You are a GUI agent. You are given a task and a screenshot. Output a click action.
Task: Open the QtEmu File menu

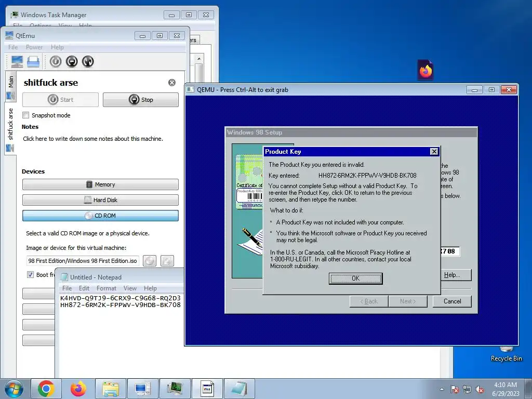click(13, 47)
